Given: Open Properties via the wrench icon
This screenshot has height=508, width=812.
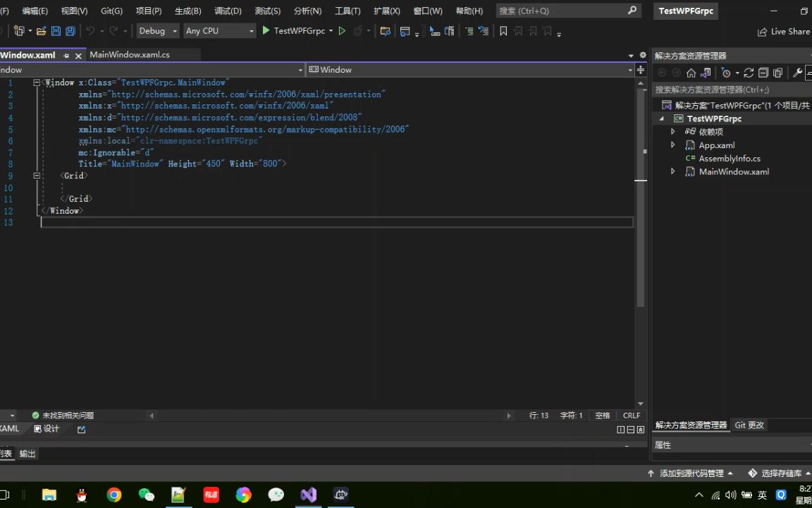Looking at the screenshot, I should 797,73.
